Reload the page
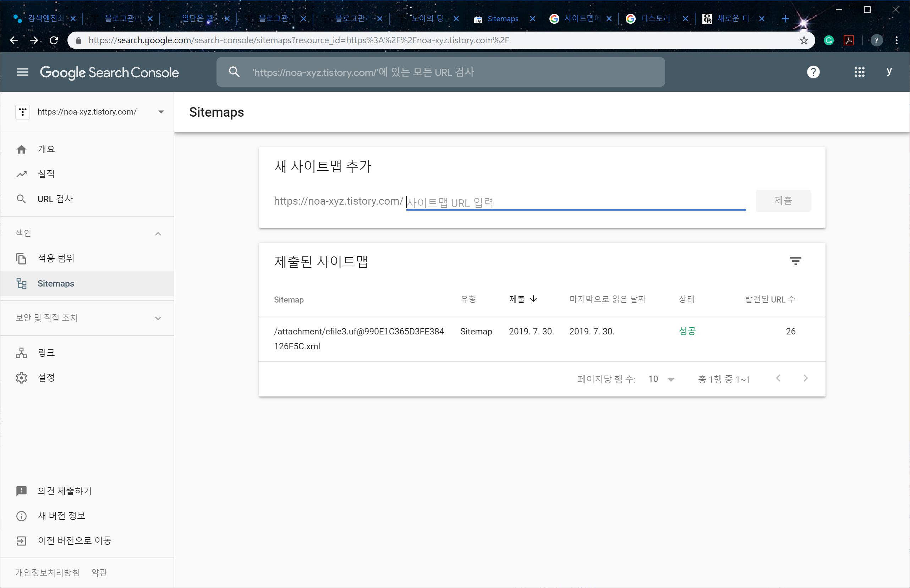 [x=54, y=40]
